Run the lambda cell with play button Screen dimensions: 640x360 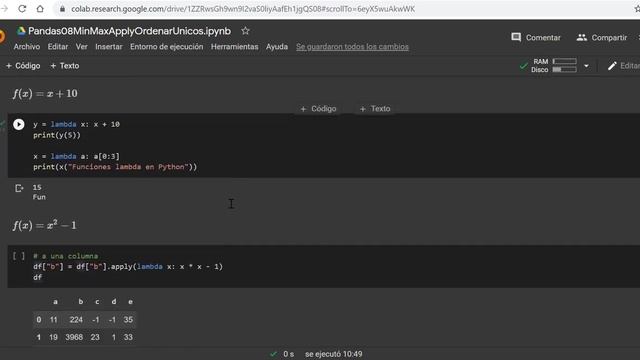[x=19, y=124]
